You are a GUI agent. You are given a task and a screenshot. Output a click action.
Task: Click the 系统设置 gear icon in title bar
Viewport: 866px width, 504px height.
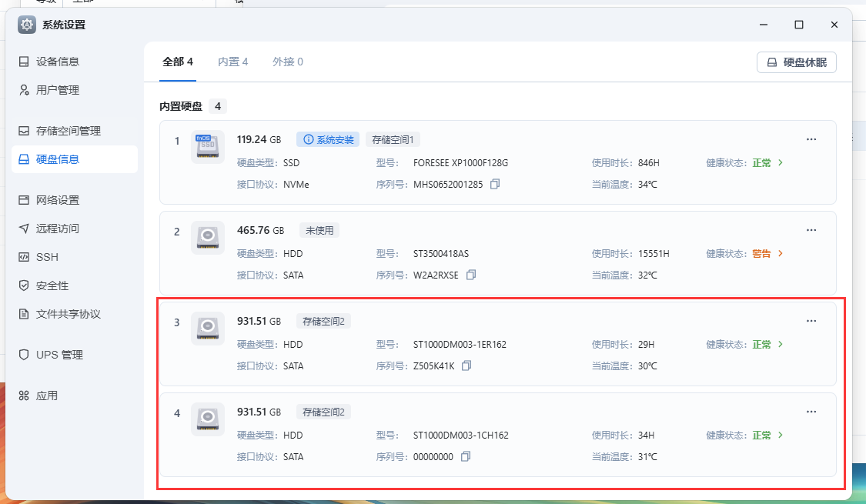pyautogui.click(x=26, y=25)
